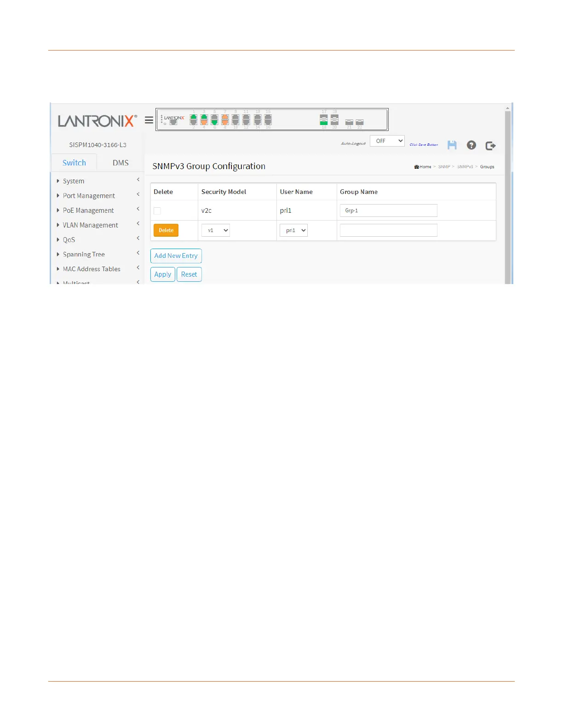Click the Click Save Button text

pyautogui.click(x=424, y=144)
